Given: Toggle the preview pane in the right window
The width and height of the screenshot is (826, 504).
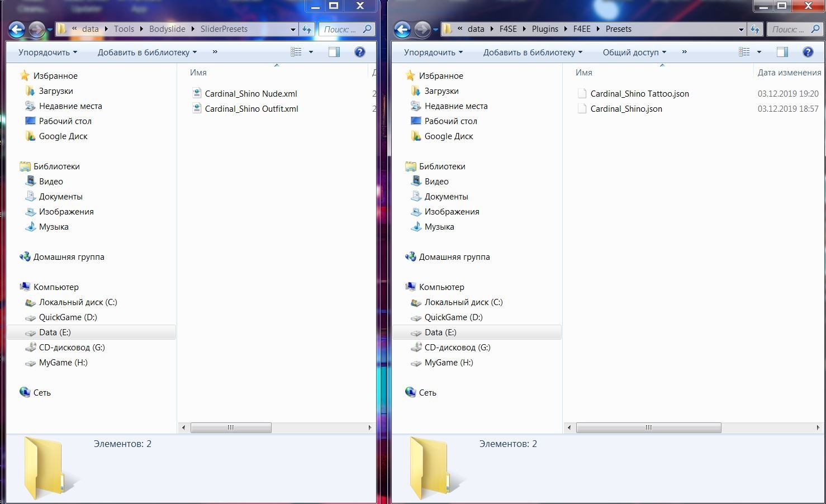Looking at the screenshot, I should pos(782,52).
